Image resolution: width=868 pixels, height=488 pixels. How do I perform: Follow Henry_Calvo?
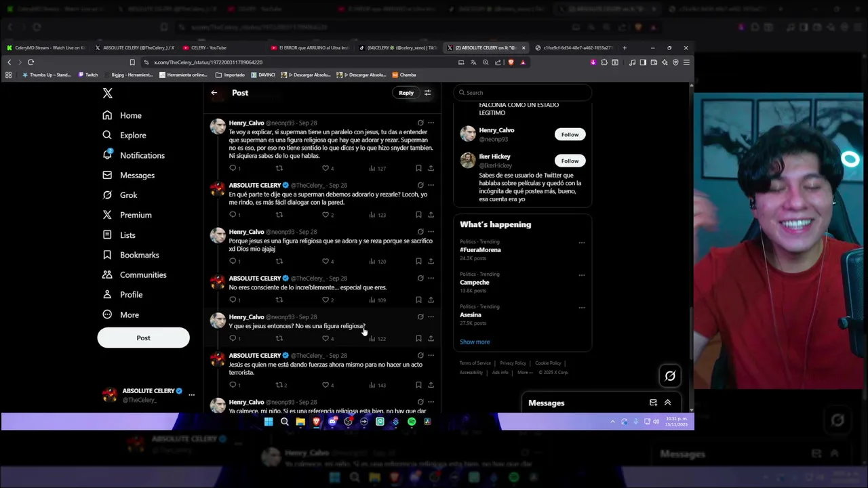570,134
